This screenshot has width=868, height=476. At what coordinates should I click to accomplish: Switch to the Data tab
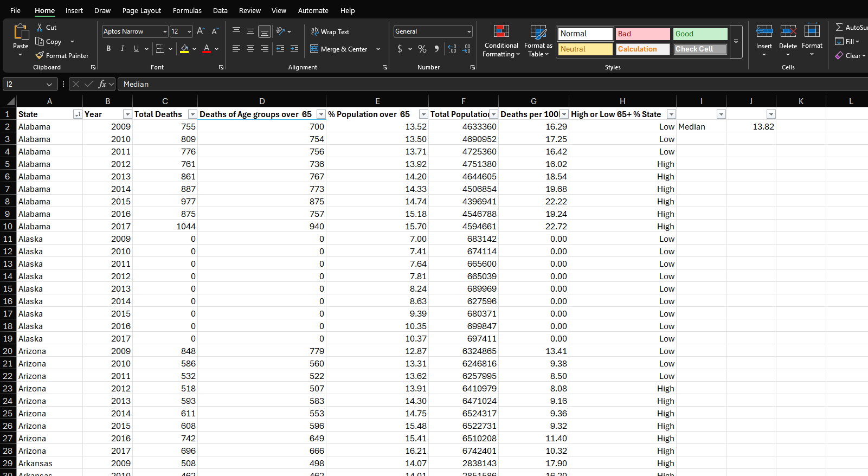tap(220, 10)
